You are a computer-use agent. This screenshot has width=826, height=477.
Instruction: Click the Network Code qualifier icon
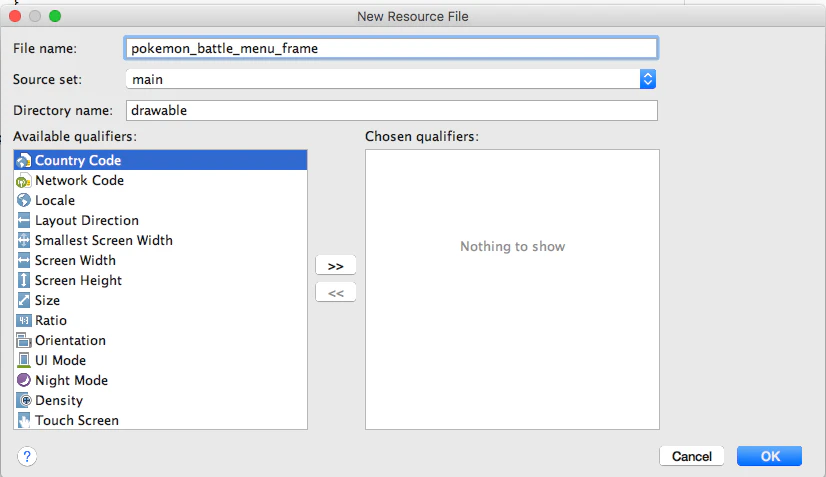click(24, 180)
